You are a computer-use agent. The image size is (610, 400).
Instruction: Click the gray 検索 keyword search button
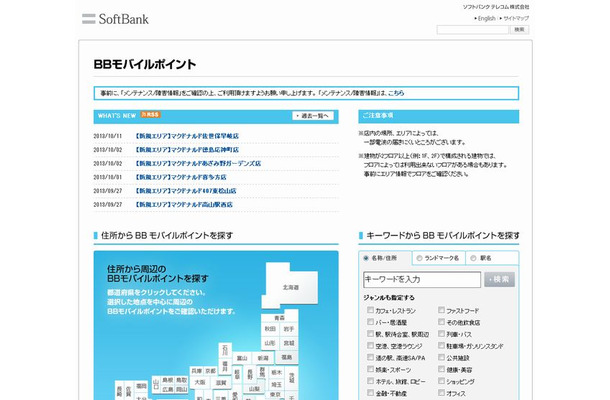pyautogui.click(x=500, y=279)
